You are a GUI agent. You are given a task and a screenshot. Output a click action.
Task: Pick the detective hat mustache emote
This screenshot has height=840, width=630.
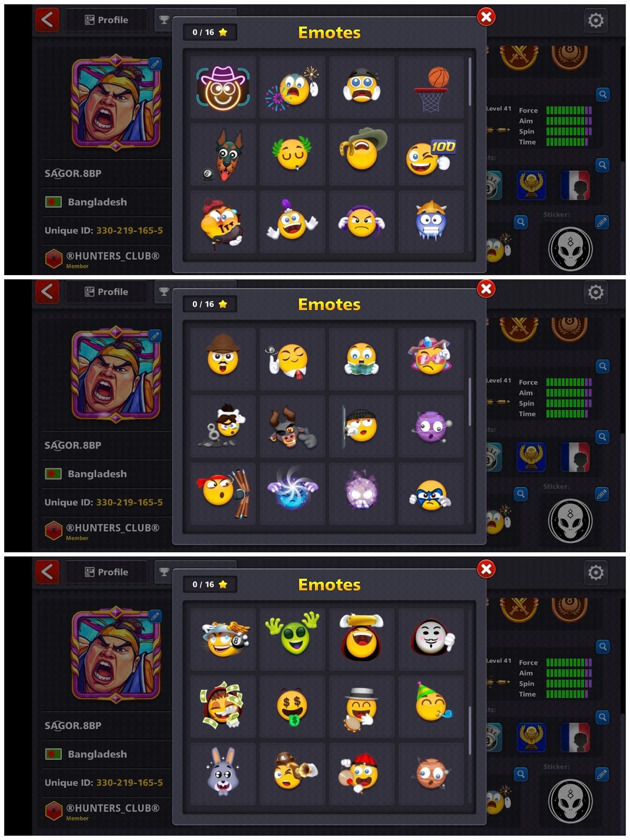point(223,359)
